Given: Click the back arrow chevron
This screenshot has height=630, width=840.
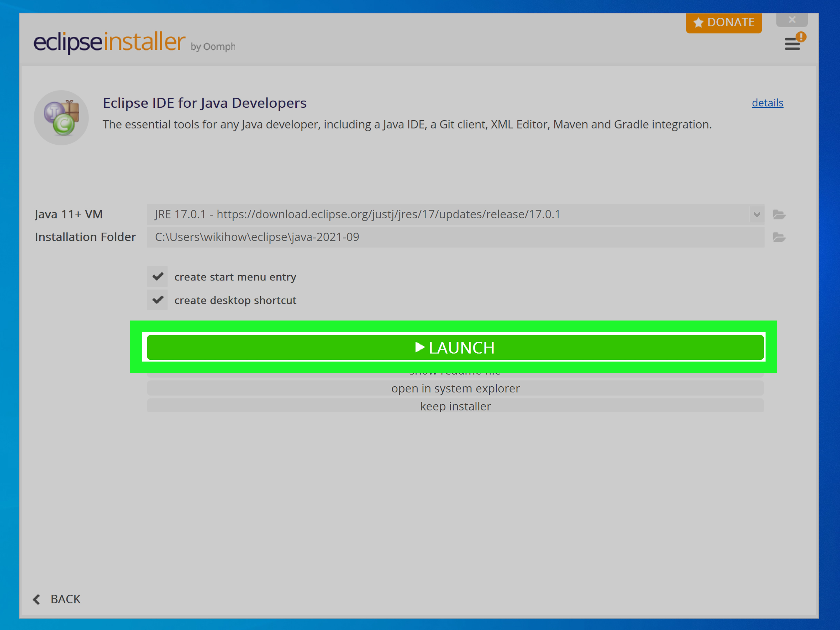Looking at the screenshot, I should tap(36, 599).
